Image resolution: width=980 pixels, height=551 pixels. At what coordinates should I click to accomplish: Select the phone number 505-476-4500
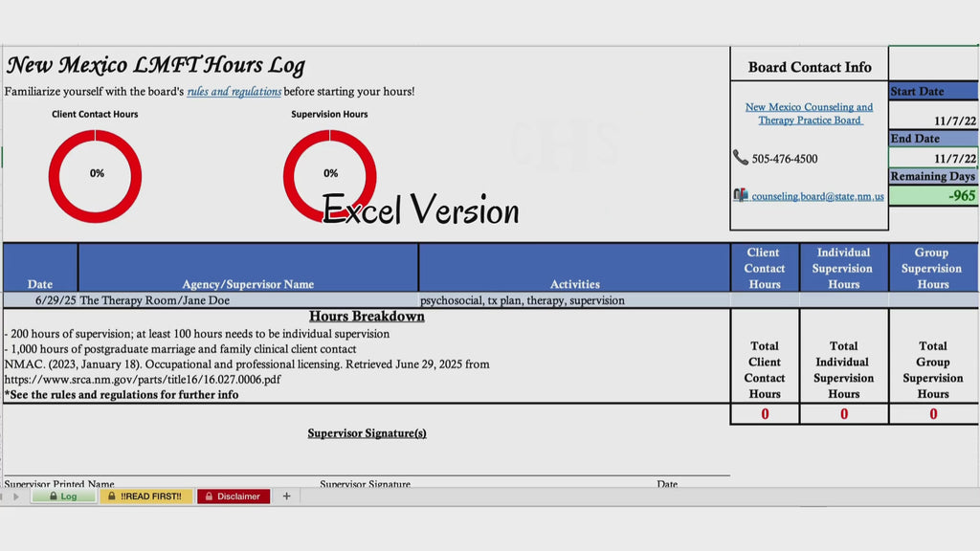coord(785,159)
